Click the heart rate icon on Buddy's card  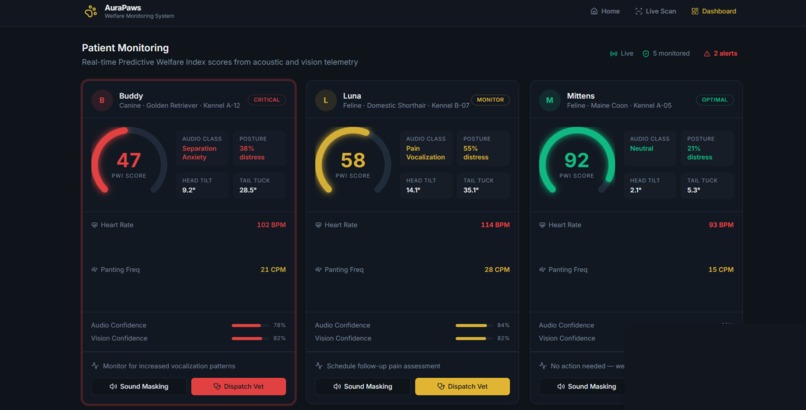click(x=95, y=225)
